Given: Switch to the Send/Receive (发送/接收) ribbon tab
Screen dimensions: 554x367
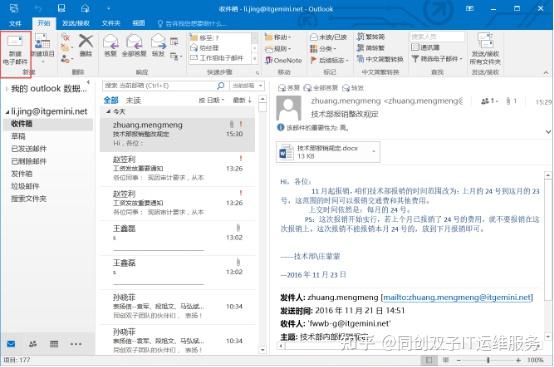Looking at the screenshot, I should pos(76,23).
